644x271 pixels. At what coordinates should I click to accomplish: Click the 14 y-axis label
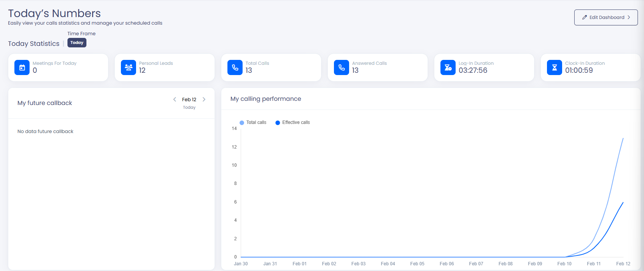point(234,128)
